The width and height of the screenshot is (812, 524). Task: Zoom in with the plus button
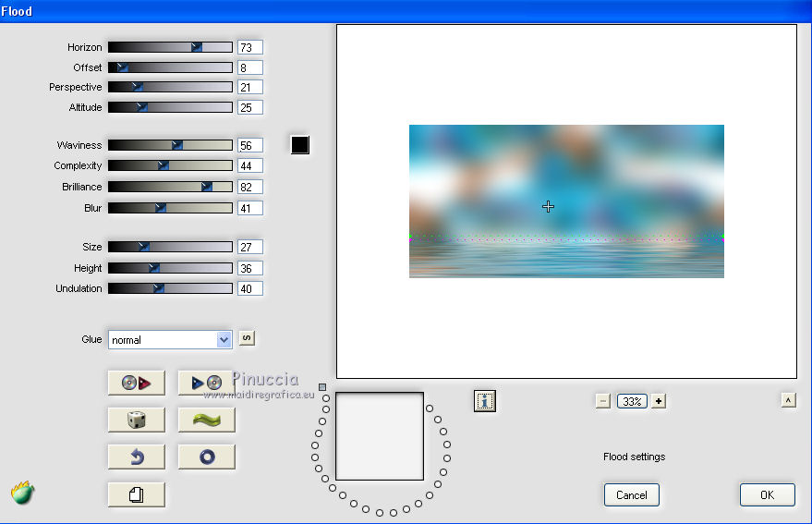pyautogui.click(x=659, y=401)
